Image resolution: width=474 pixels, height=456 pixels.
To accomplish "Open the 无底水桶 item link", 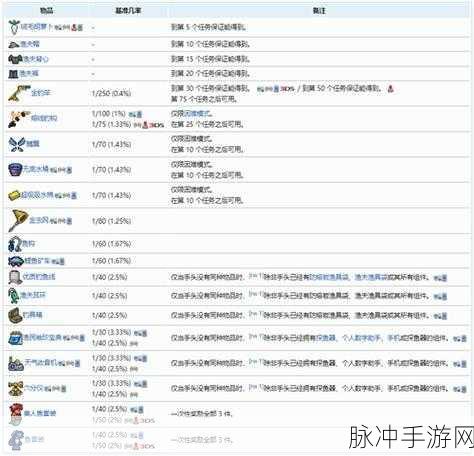I will pos(35,169).
